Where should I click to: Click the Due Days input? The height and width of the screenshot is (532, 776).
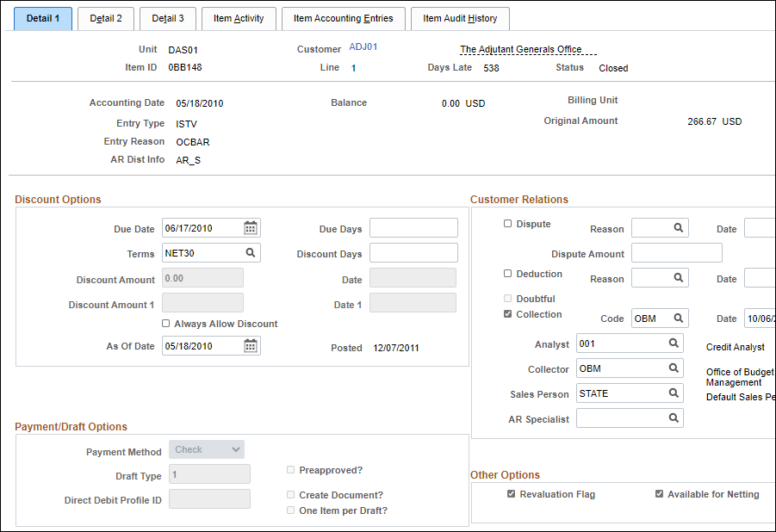pos(413,227)
